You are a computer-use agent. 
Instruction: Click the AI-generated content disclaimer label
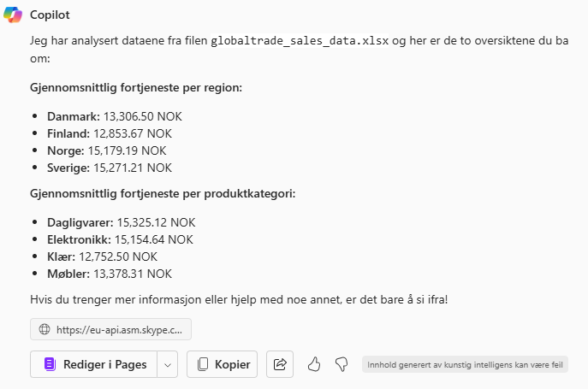tap(465, 364)
